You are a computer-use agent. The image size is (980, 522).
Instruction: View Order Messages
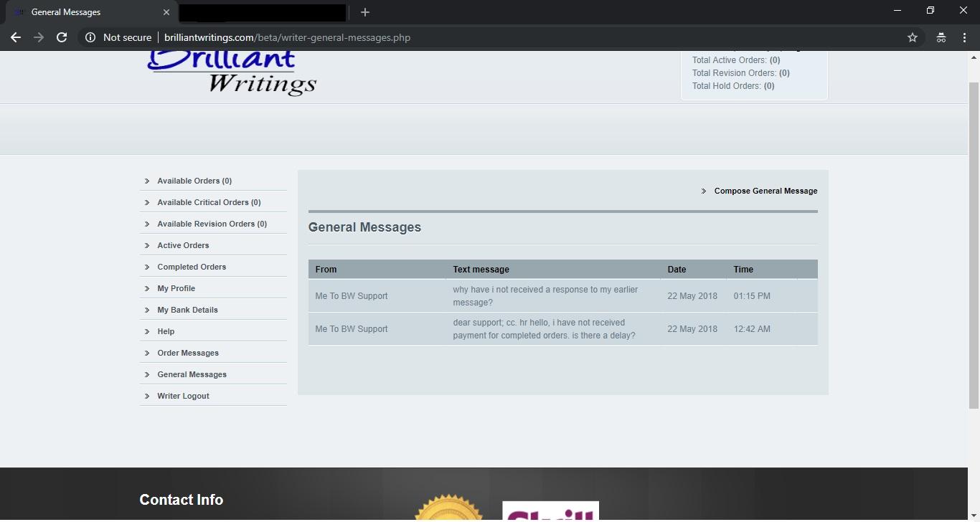point(188,353)
